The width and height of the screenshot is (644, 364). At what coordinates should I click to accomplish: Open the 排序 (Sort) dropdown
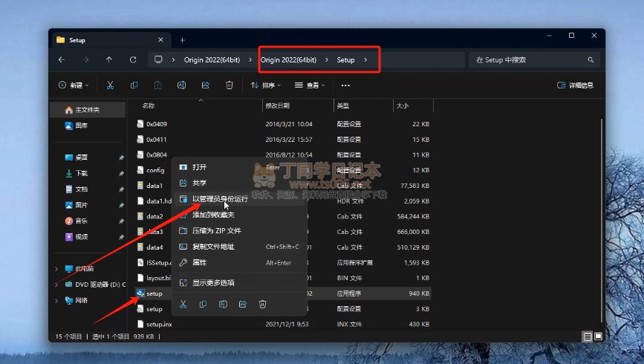pos(267,85)
